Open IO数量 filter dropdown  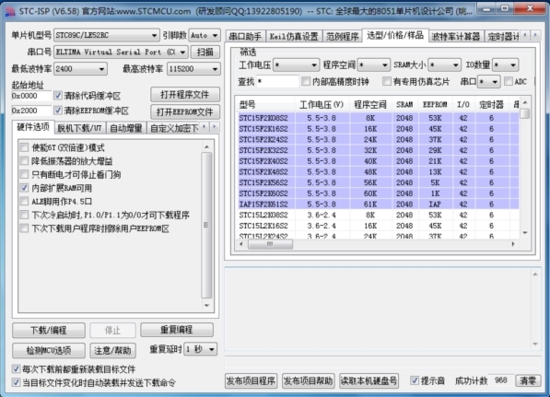point(505,65)
